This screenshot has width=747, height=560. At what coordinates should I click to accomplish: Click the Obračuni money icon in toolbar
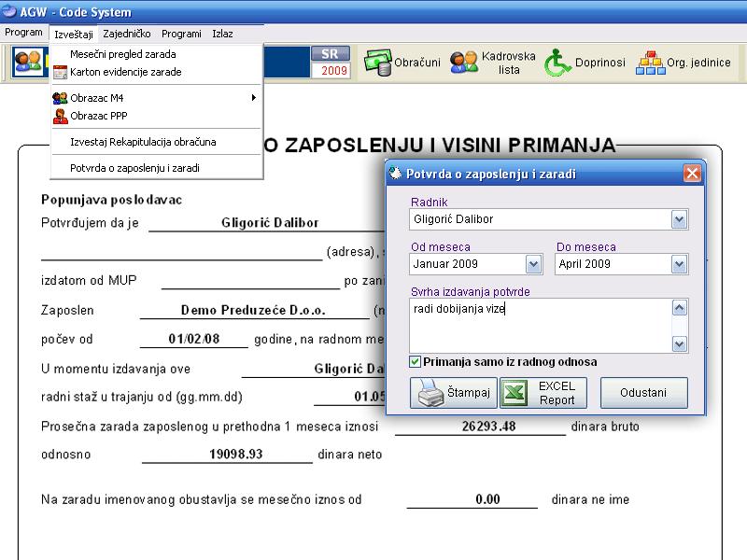[376, 63]
